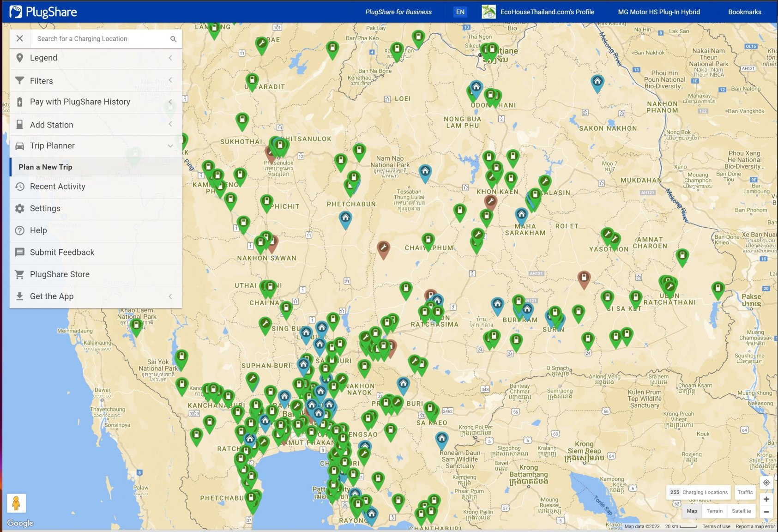Click the Get the App download icon

point(19,296)
